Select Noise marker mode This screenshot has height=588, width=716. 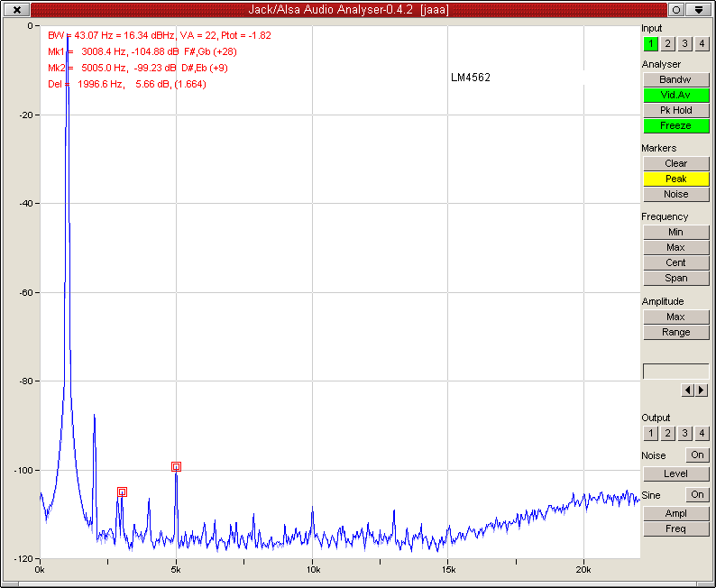(x=675, y=194)
